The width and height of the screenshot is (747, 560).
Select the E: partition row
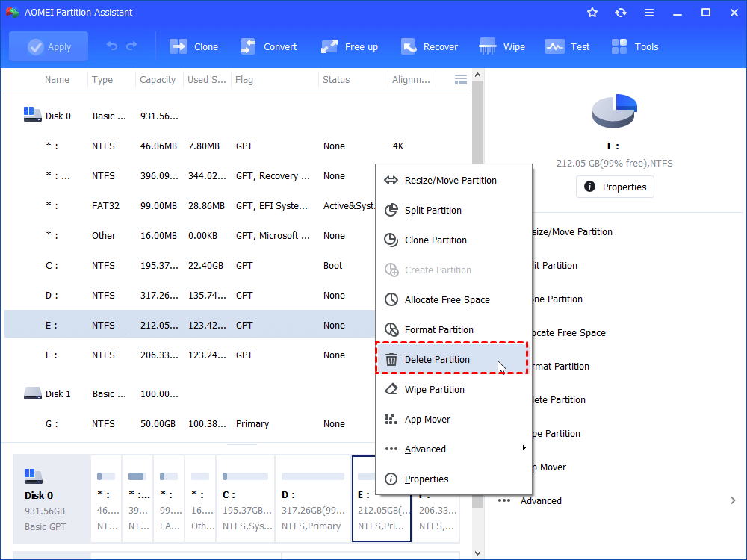[190, 326]
